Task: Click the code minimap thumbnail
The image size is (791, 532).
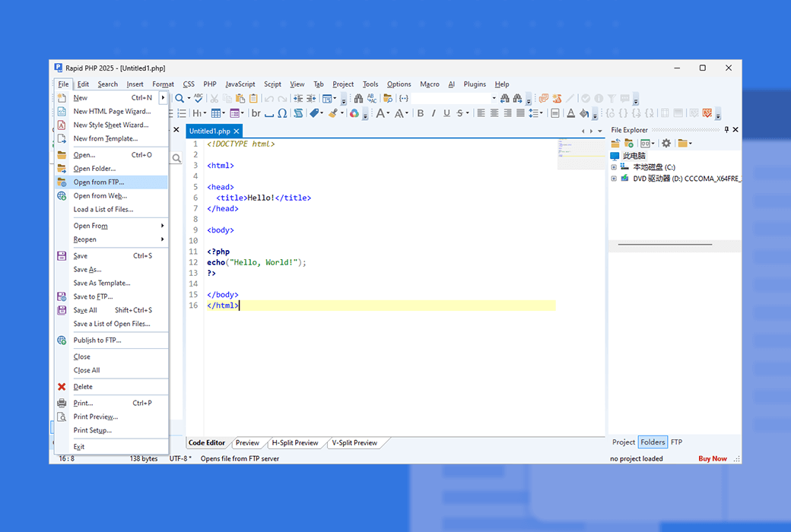Action: pos(580,155)
